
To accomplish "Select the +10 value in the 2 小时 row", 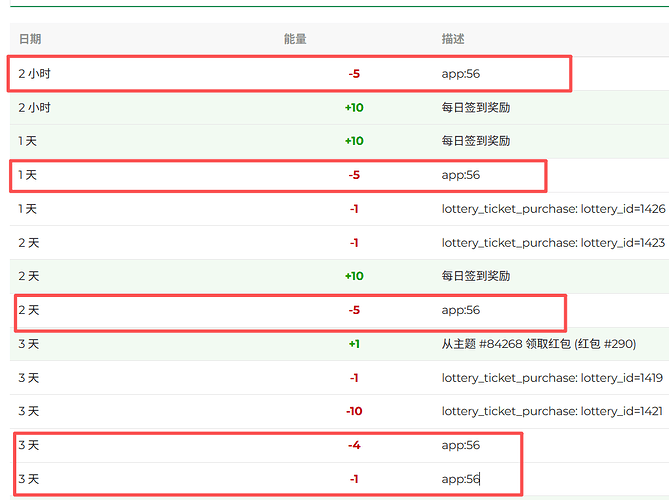I will (354, 108).
